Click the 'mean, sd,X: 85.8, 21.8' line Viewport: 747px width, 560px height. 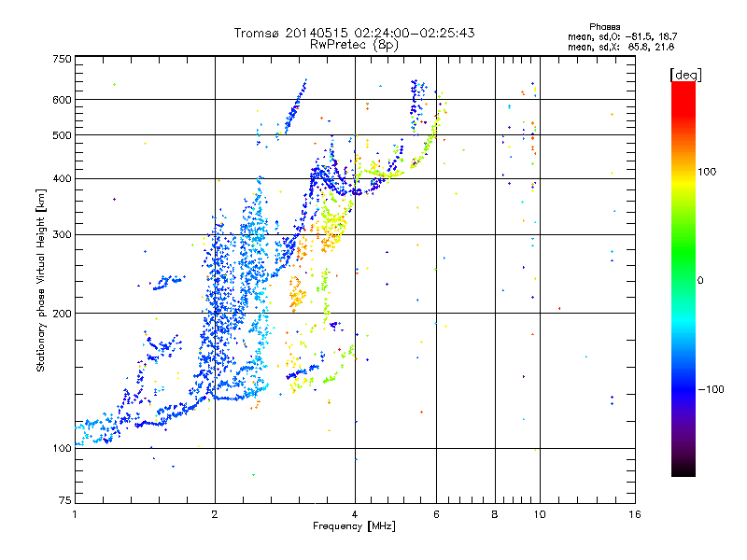point(621,47)
